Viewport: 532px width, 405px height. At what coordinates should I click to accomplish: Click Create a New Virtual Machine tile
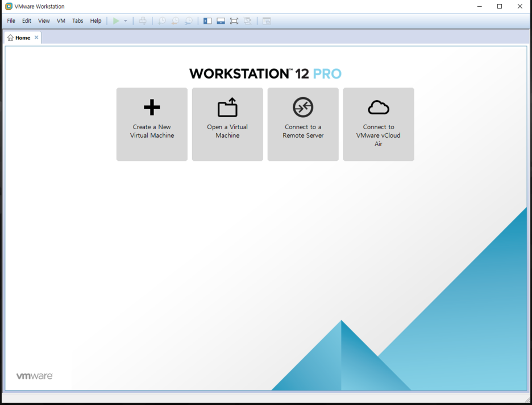click(152, 124)
